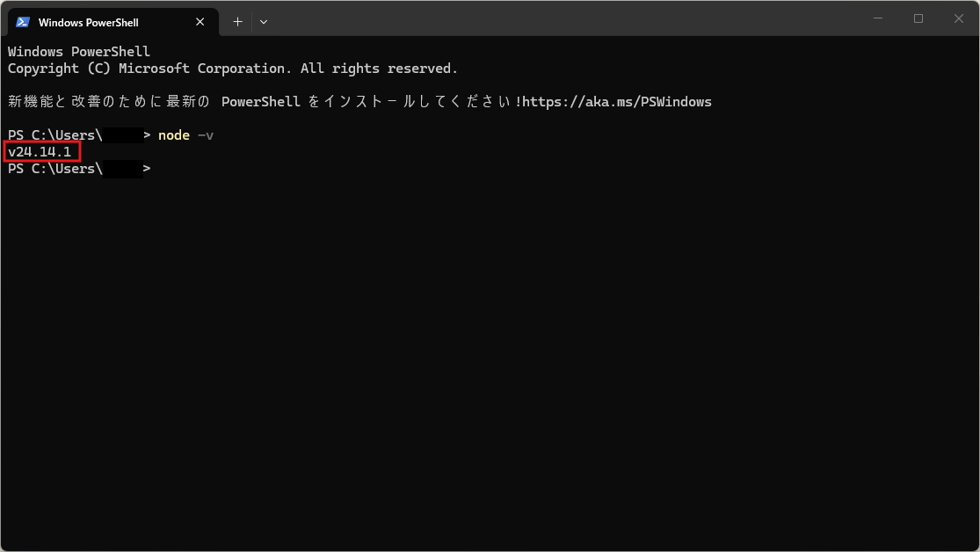This screenshot has width=980, height=552.
Task: Click the word PowerShell in Japanese message
Action: (261, 102)
